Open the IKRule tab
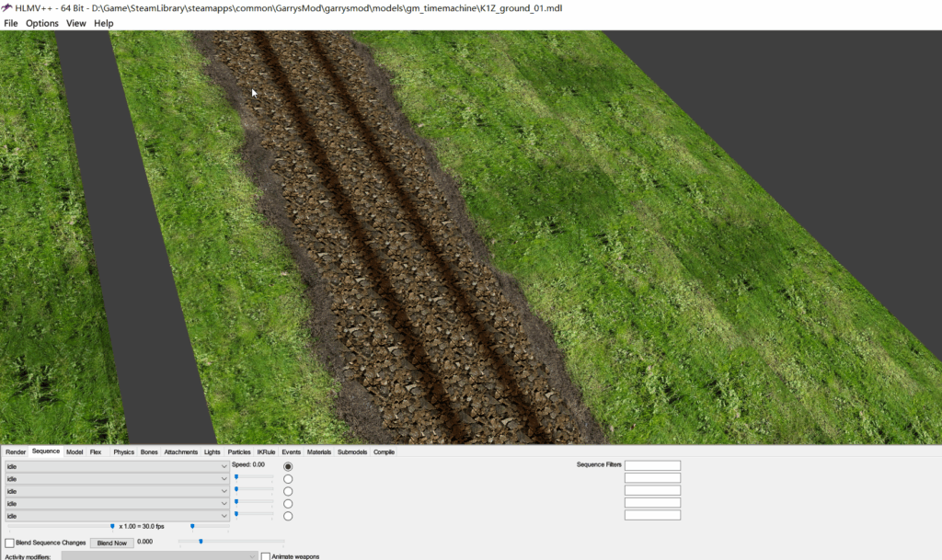The image size is (942, 560). (266, 452)
